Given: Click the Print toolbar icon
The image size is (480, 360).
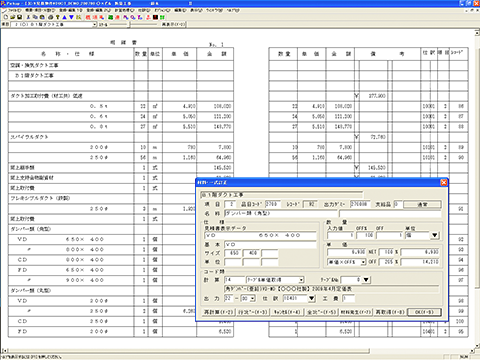Looking at the screenshot, I should (51, 17).
